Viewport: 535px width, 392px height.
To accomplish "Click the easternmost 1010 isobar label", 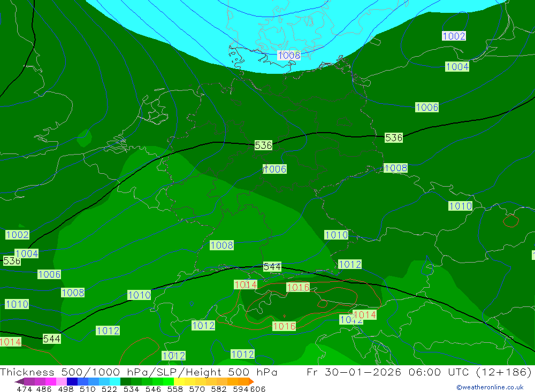I will click(460, 206).
